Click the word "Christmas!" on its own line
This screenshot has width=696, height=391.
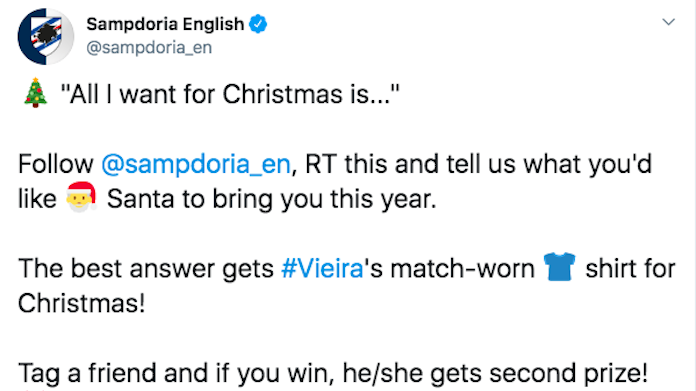click(82, 303)
